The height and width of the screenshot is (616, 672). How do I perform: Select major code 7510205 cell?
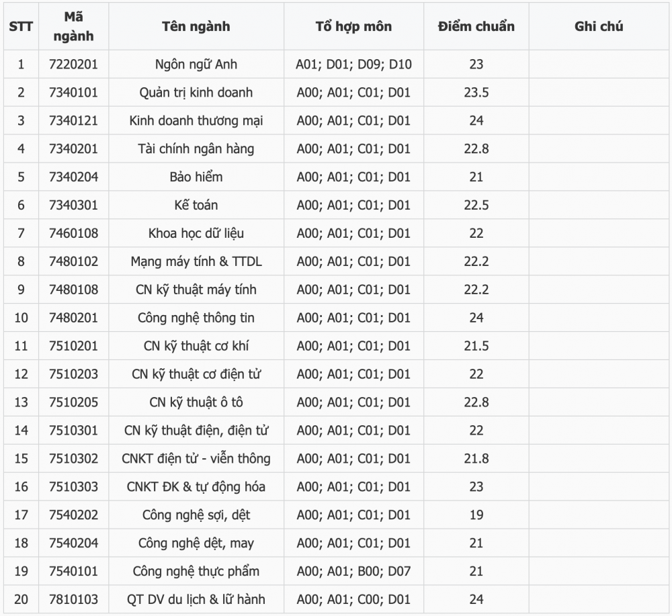(73, 402)
